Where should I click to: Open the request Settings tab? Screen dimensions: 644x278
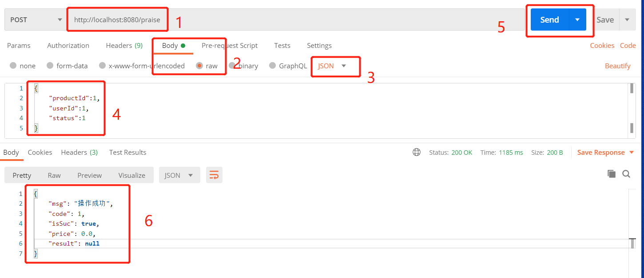click(x=319, y=46)
